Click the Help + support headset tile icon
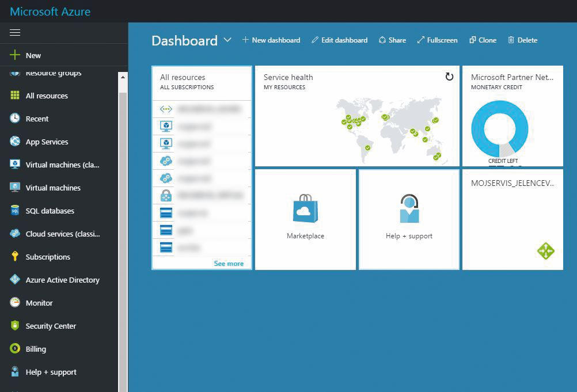577x392 pixels. pos(409,208)
